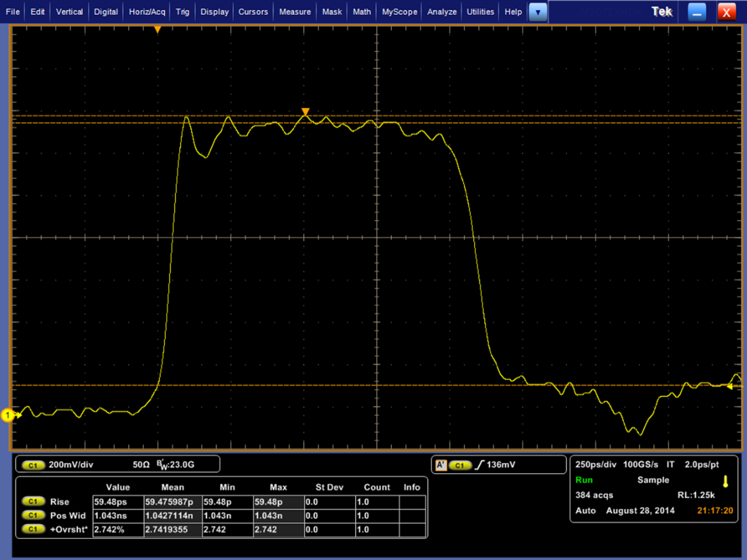Click the 21:17:20 clock readout
The image size is (747, 560).
(x=715, y=510)
